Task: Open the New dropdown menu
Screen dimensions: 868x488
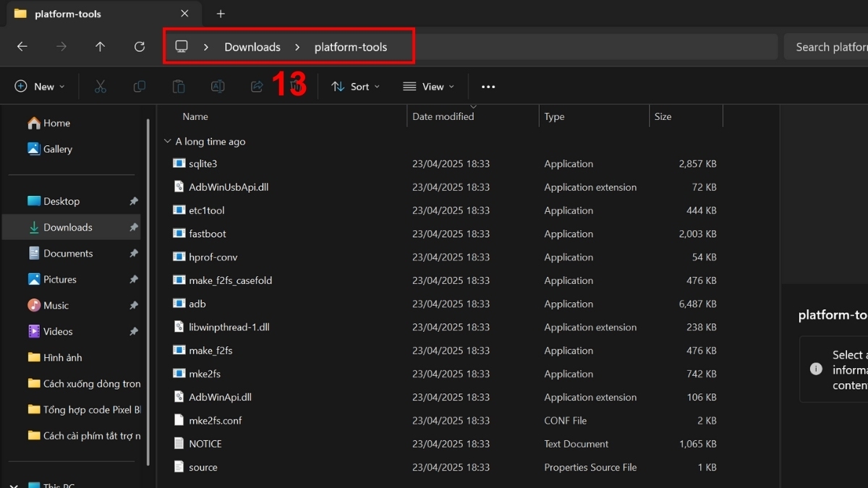Action: point(40,87)
